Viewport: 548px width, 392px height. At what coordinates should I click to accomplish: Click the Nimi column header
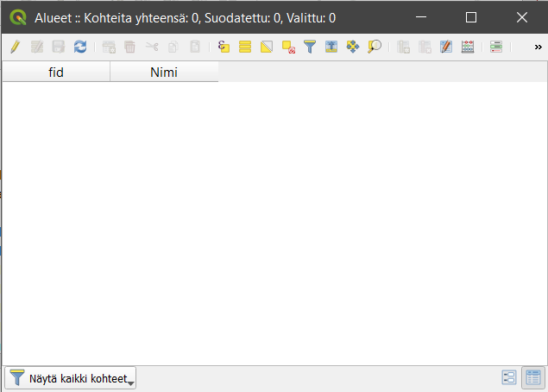tap(164, 73)
